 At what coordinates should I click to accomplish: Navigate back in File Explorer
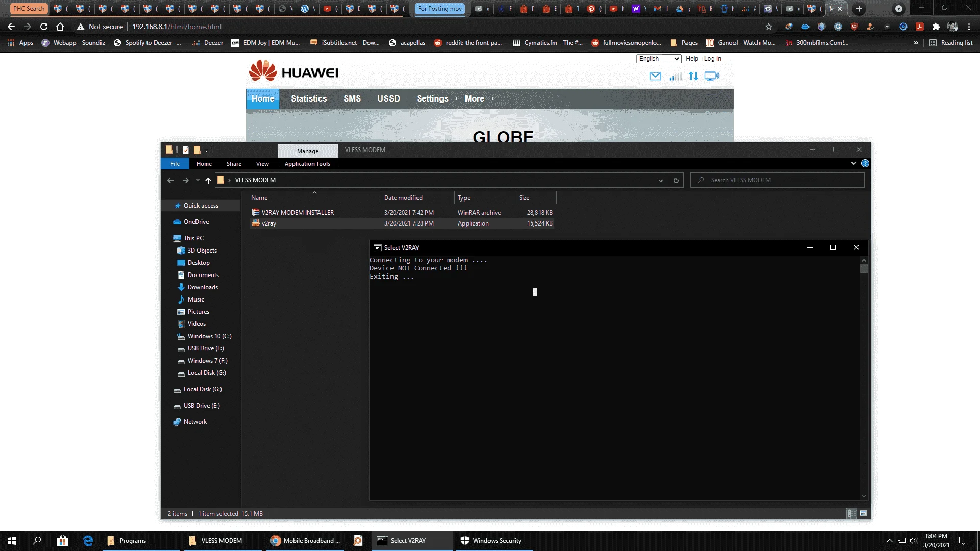(x=170, y=180)
